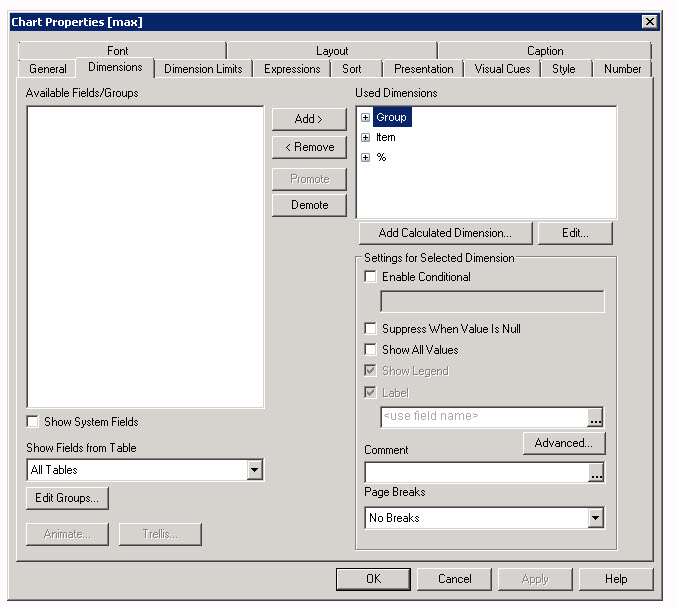Toggle the Label checkbox

pos(370,393)
